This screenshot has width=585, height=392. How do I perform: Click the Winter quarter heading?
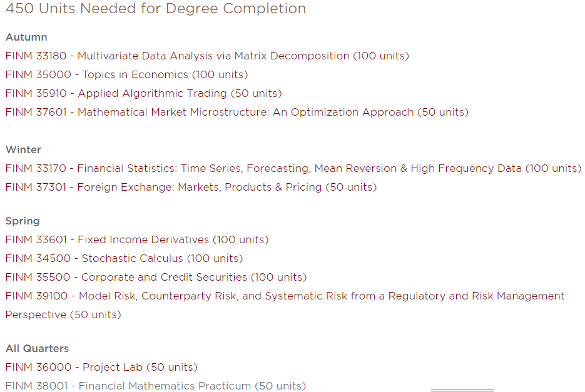pos(24,150)
